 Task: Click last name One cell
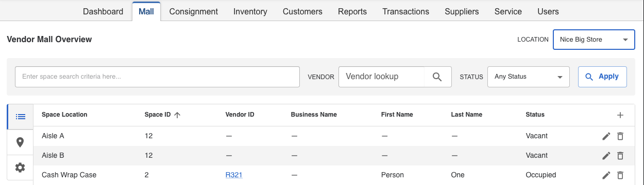click(457, 175)
